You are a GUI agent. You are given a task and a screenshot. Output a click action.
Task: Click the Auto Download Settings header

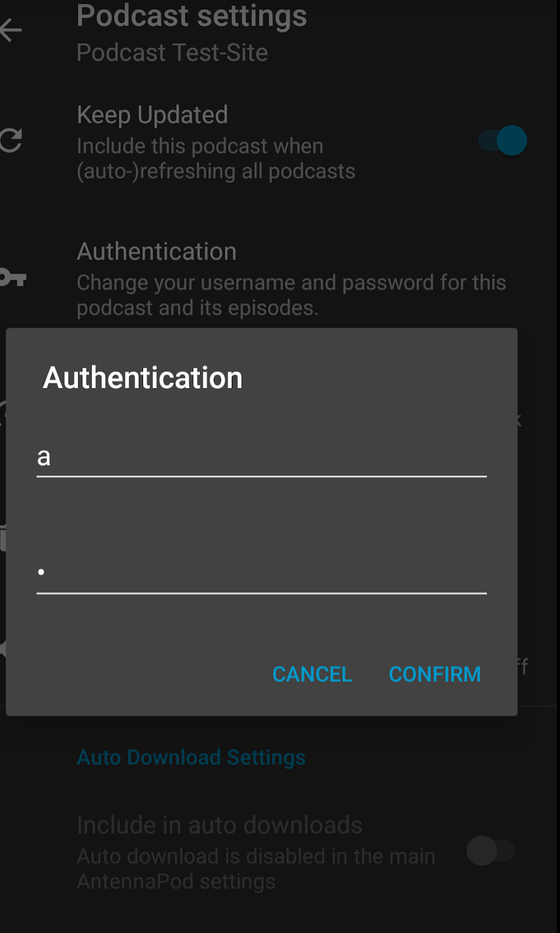pos(191,757)
